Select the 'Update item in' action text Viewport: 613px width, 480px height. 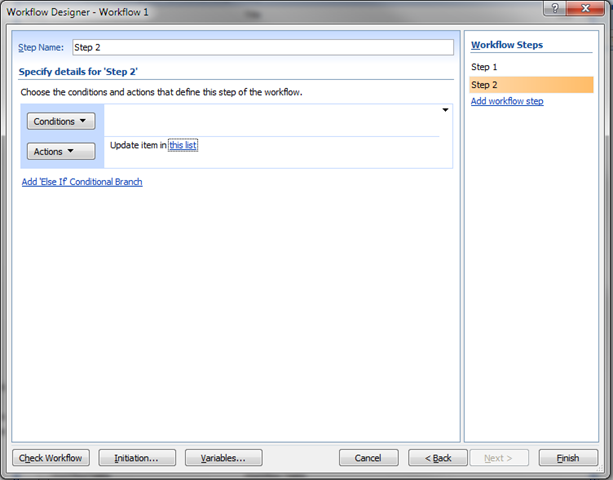tap(138, 146)
